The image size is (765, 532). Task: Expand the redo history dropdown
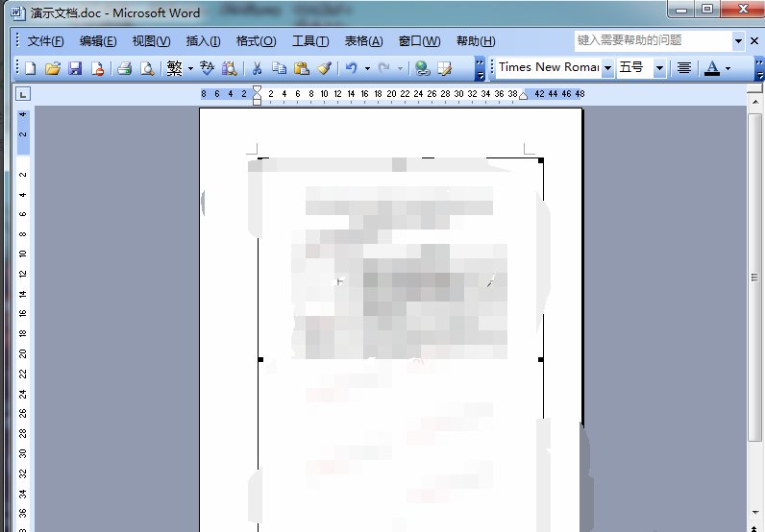400,68
